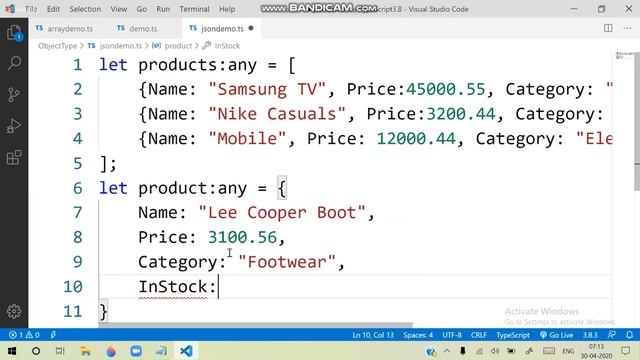Change language mode via TypeScript
640x360 pixels.
point(513,335)
